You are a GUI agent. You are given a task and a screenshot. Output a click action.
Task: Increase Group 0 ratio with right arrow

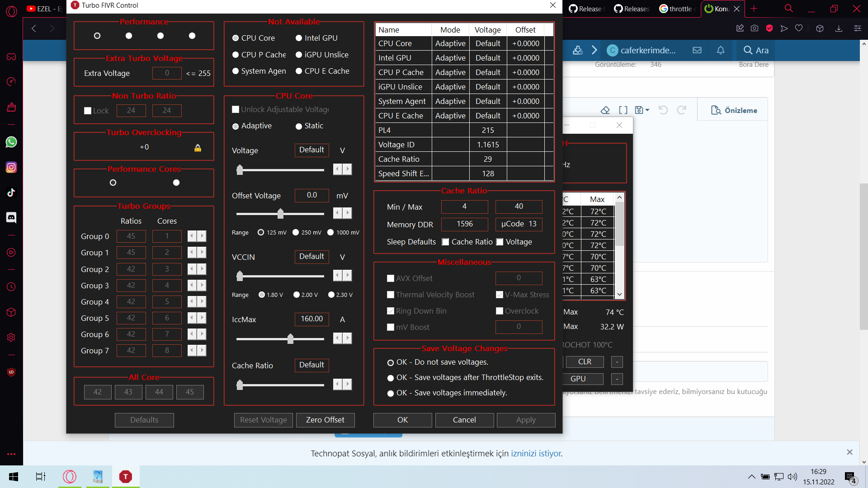(x=202, y=236)
